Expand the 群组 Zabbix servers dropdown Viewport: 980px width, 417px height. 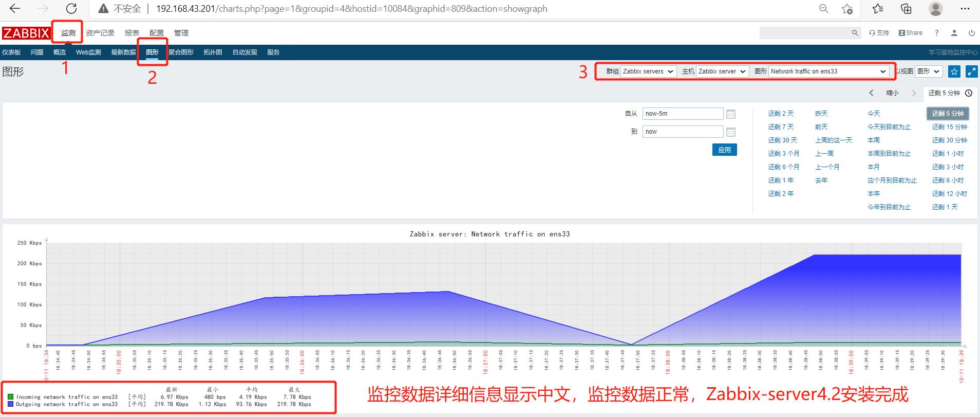[648, 71]
